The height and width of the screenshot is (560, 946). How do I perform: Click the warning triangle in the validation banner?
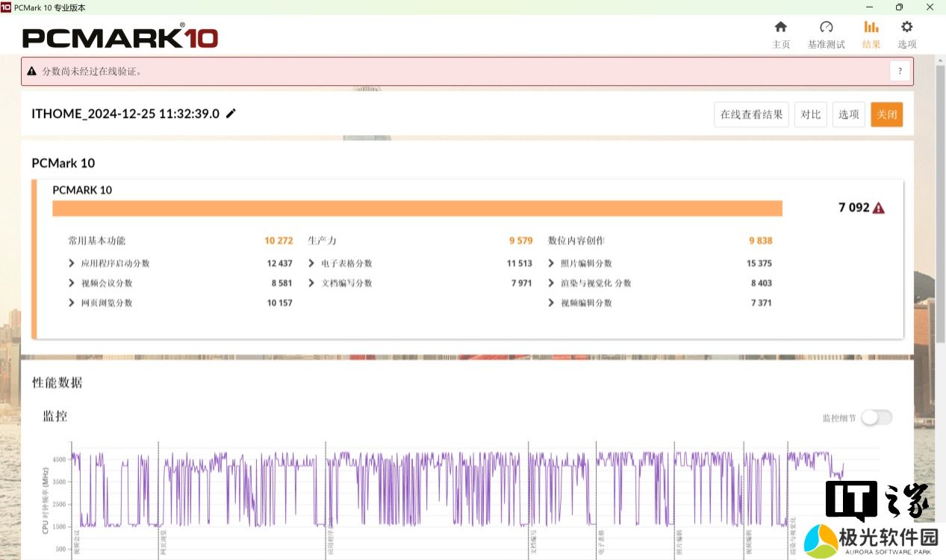pos(32,71)
